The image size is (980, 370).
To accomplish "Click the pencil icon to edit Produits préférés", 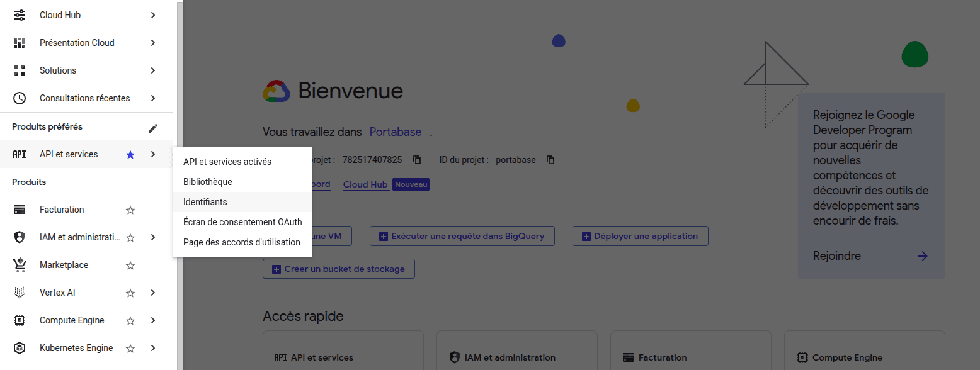I will click(153, 127).
